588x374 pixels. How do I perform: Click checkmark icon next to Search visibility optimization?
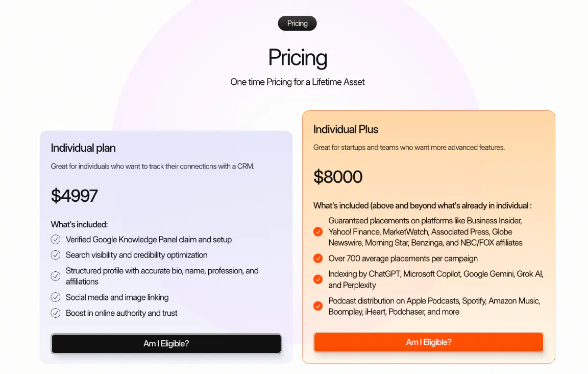[56, 255]
